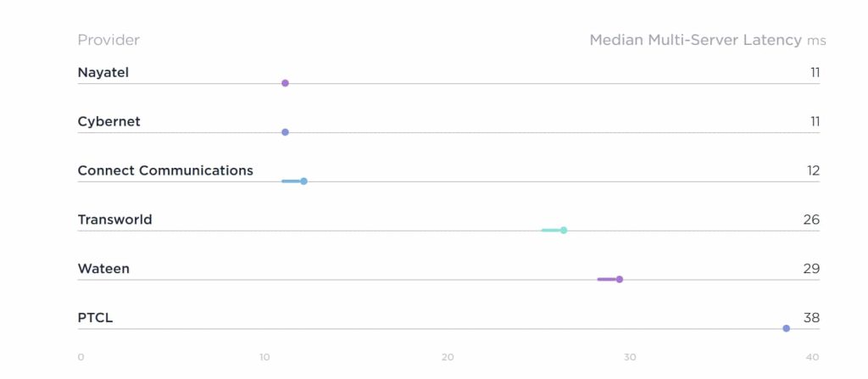Select the Connect Communications provider name

pyautogui.click(x=165, y=170)
